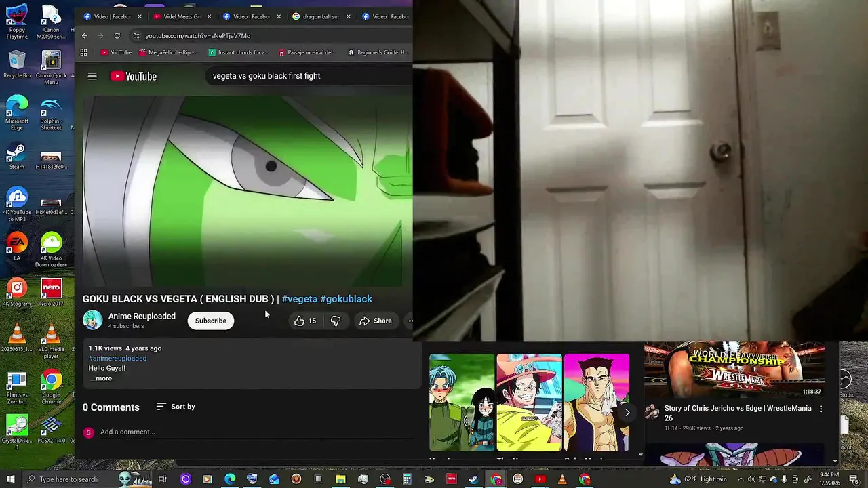Open site information icon in address bar
Screen dimensions: 868x488
tap(136, 35)
